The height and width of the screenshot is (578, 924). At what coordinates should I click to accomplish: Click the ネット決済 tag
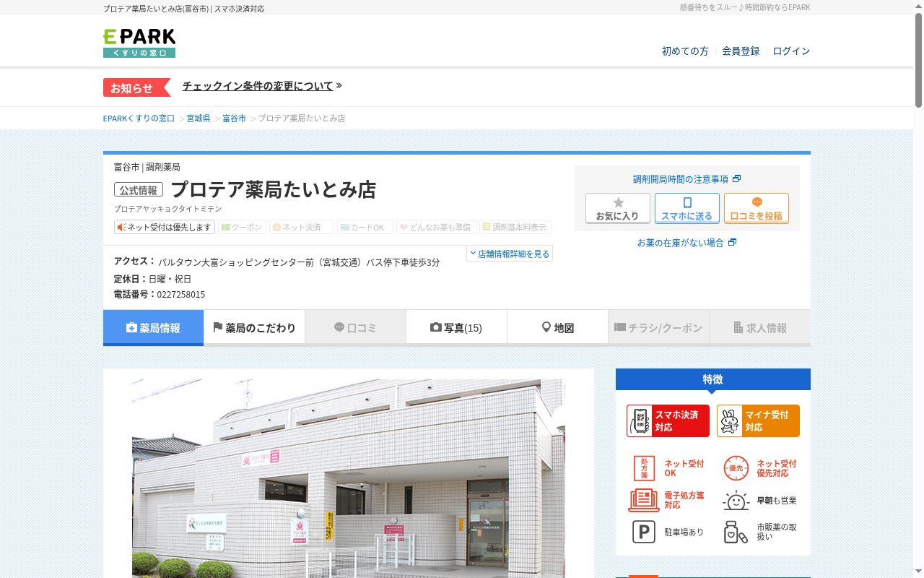[302, 227]
